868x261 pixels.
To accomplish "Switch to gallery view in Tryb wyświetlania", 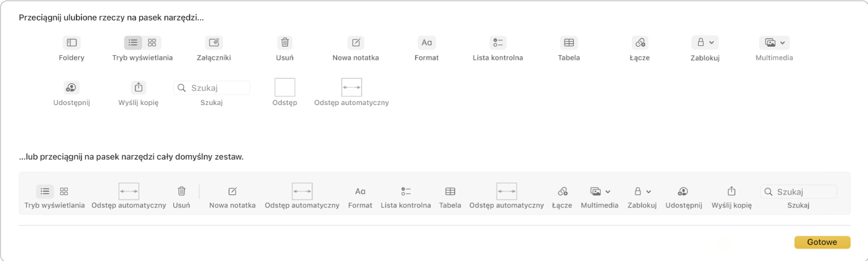I will pyautogui.click(x=152, y=43).
